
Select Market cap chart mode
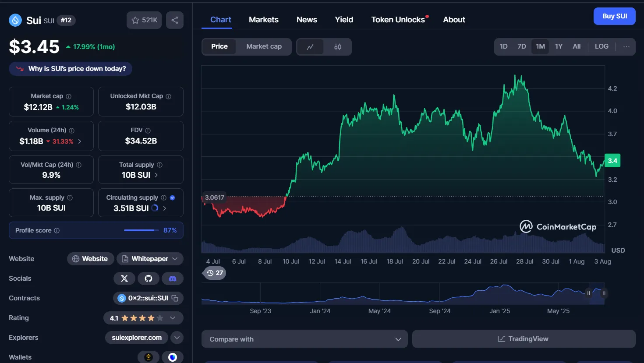pyautogui.click(x=264, y=47)
